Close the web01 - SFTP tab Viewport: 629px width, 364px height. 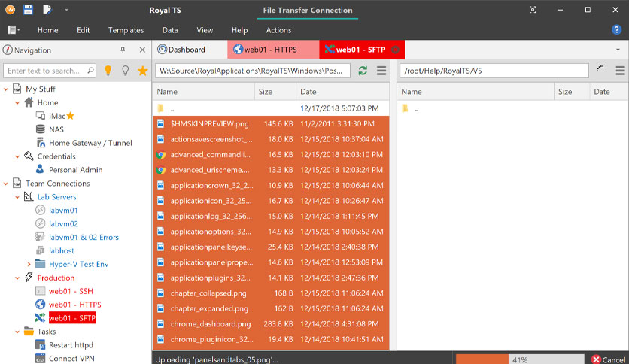point(395,50)
